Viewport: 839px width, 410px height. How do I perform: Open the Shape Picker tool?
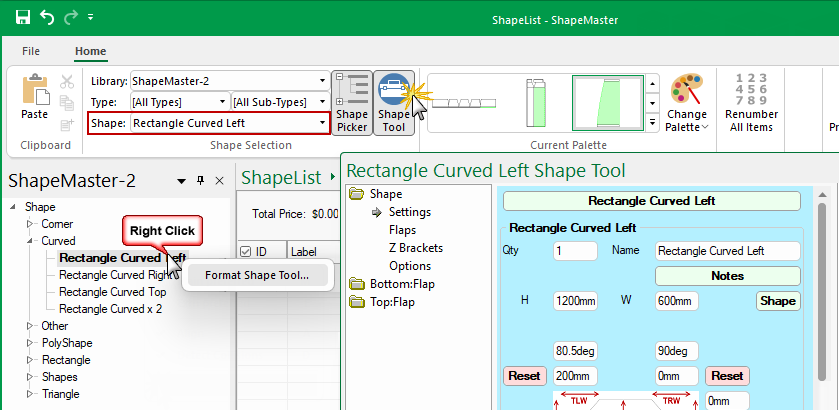tap(351, 102)
